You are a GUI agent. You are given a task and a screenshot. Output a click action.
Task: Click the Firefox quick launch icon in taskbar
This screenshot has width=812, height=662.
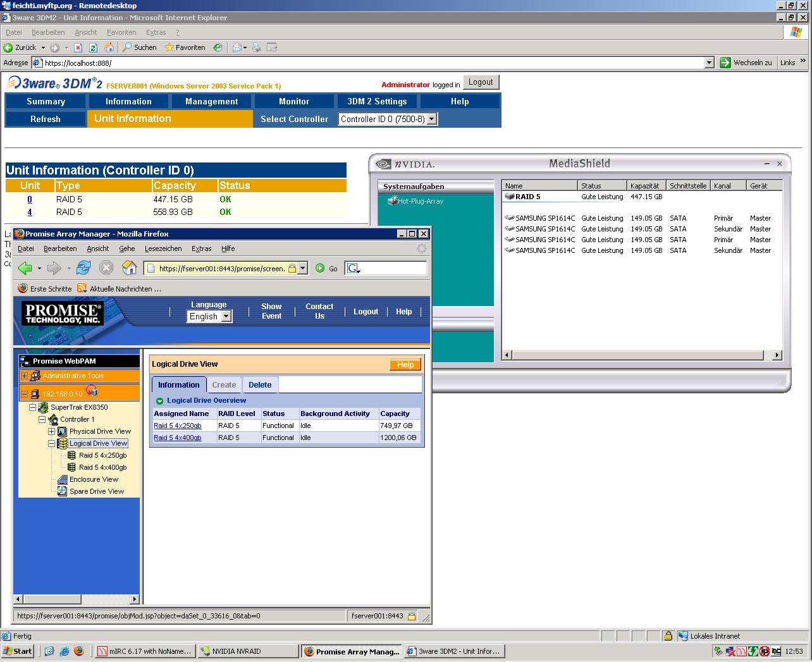tap(79, 651)
